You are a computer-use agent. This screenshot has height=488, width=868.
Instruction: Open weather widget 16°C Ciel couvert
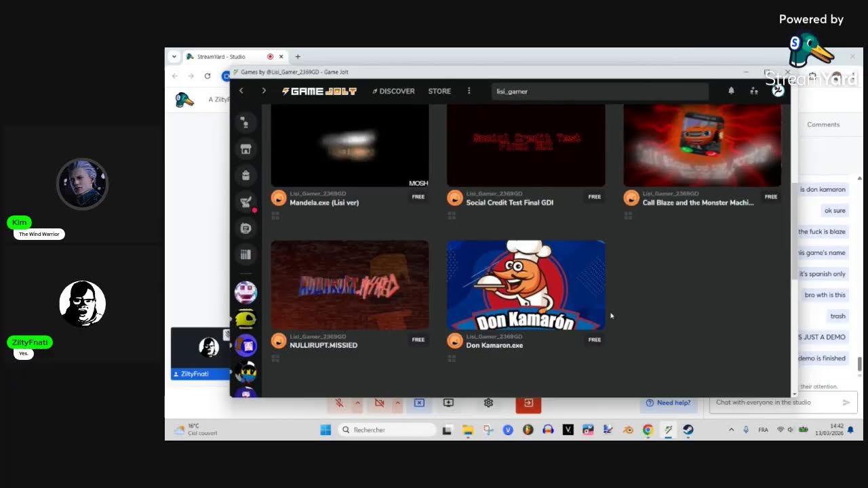pyautogui.click(x=196, y=430)
